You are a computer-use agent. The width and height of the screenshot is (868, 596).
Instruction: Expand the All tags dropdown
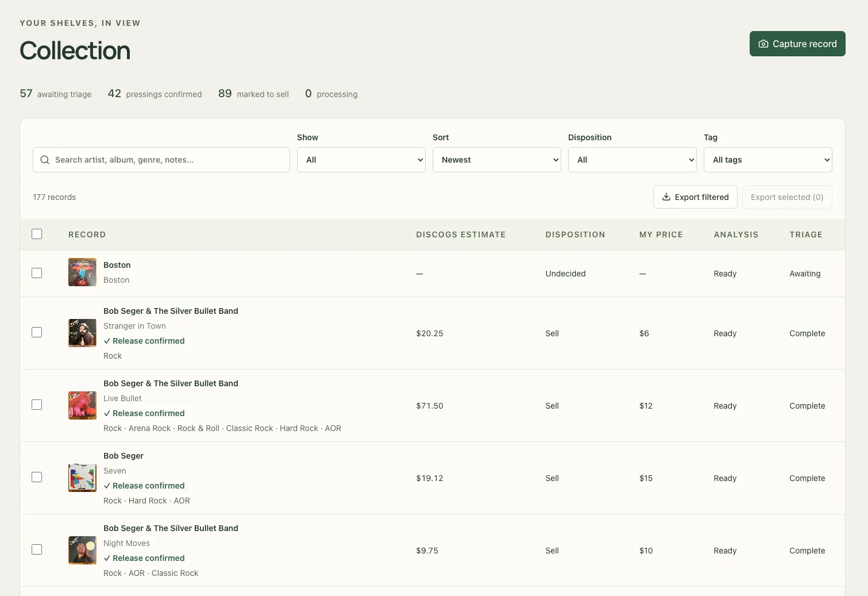pos(768,160)
